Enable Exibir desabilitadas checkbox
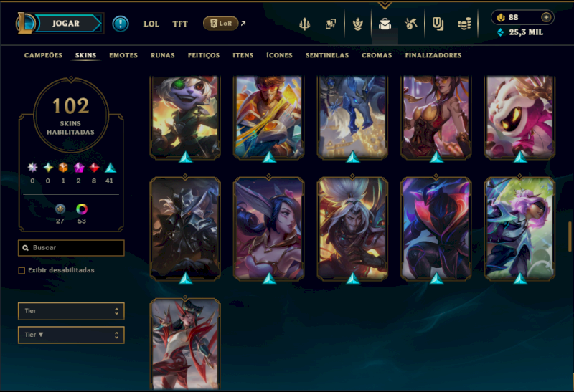This screenshot has width=574, height=392. pyautogui.click(x=22, y=271)
